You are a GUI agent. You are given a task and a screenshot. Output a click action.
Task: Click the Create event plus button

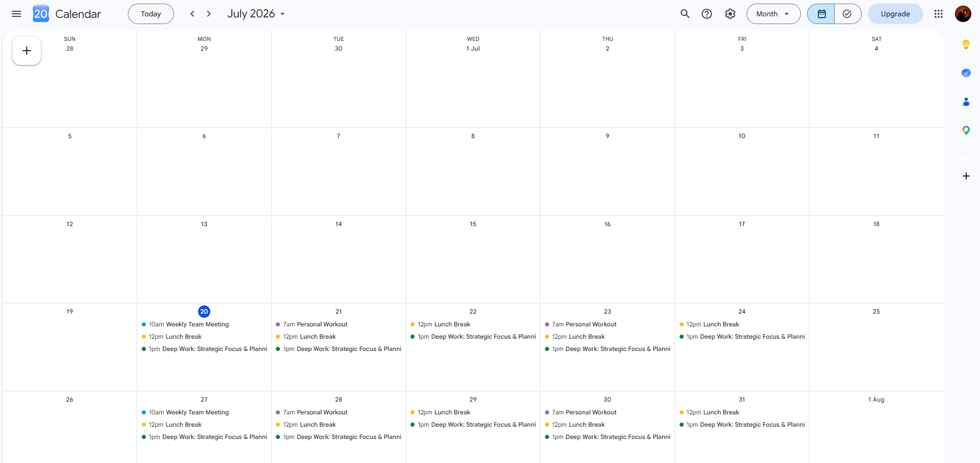pos(27,51)
